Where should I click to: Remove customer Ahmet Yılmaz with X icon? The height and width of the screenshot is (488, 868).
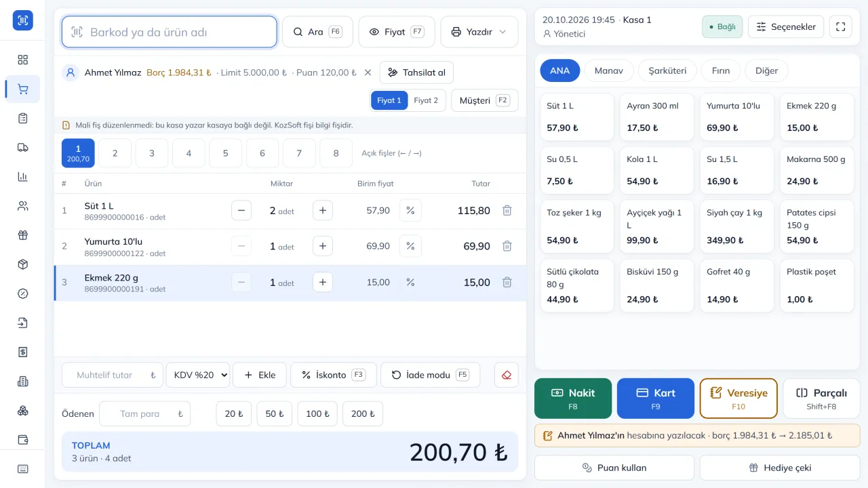[x=368, y=73]
